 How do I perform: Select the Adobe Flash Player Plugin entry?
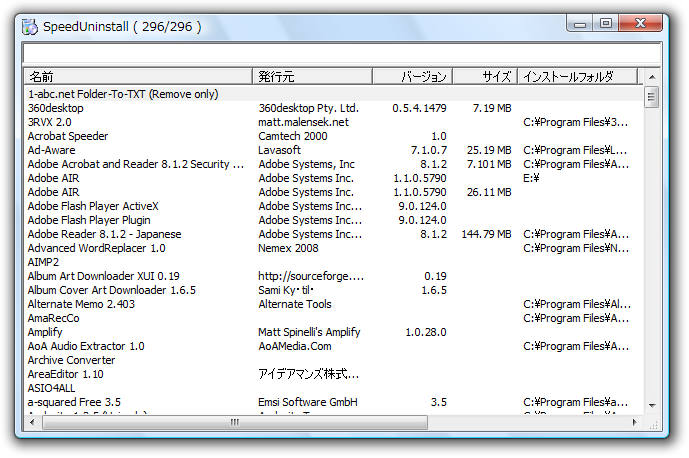89,220
